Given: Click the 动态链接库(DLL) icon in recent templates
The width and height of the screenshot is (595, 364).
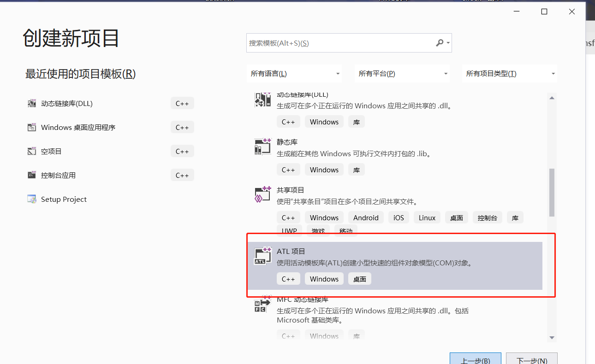Looking at the screenshot, I should tap(32, 104).
